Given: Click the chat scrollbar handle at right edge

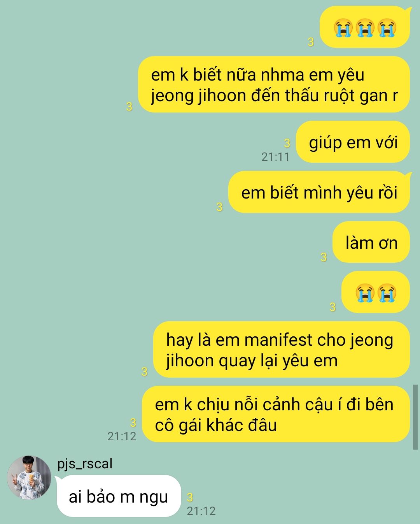Looking at the screenshot, I should [415, 417].
